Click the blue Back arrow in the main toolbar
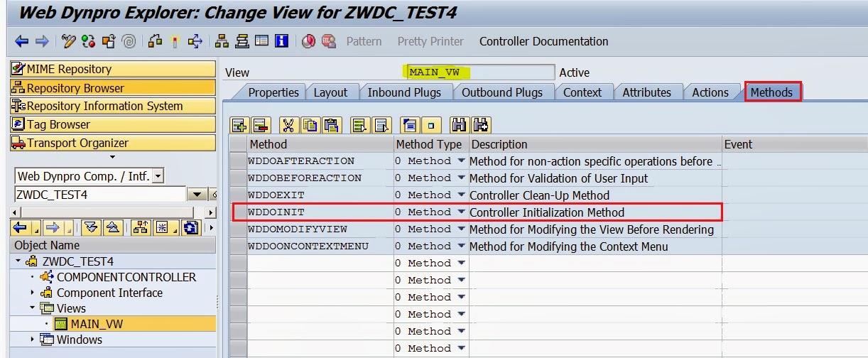 pos(21,41)
